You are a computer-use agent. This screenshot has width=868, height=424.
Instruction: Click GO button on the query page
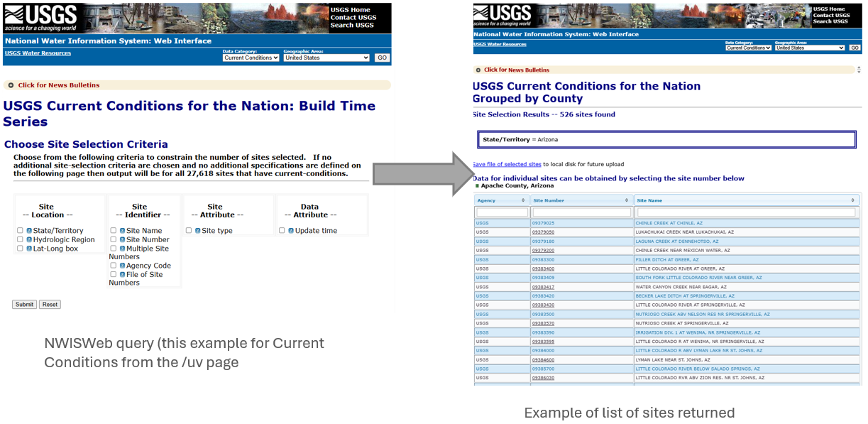(382, 58)
